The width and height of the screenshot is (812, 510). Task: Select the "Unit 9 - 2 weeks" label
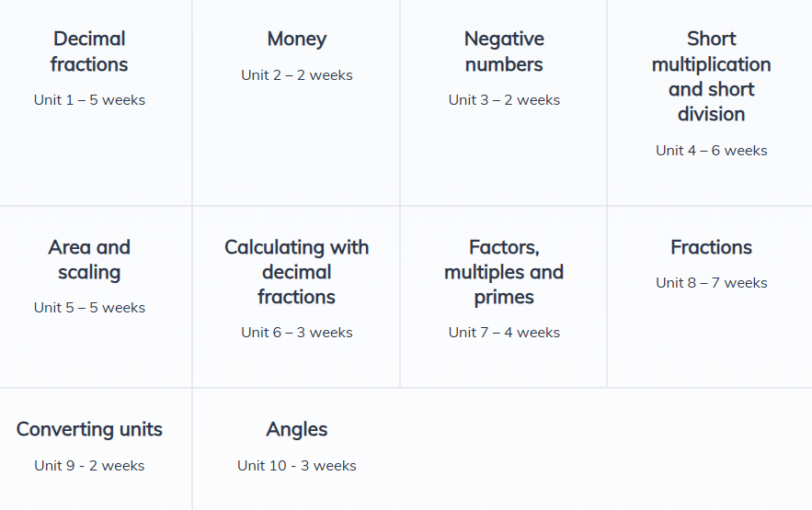[89, 466]
